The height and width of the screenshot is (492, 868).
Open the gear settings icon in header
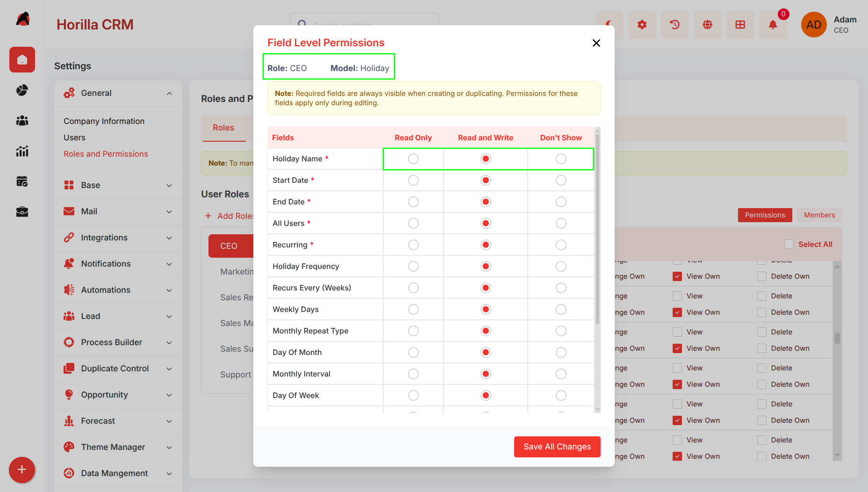tap(642, 25)
